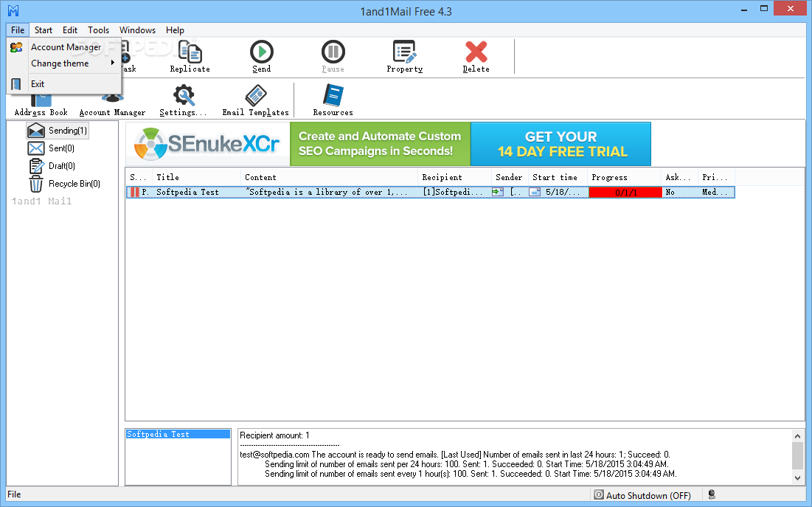
Task: Open Settings gear-wrench icon
Action: [x=184, y=95]
